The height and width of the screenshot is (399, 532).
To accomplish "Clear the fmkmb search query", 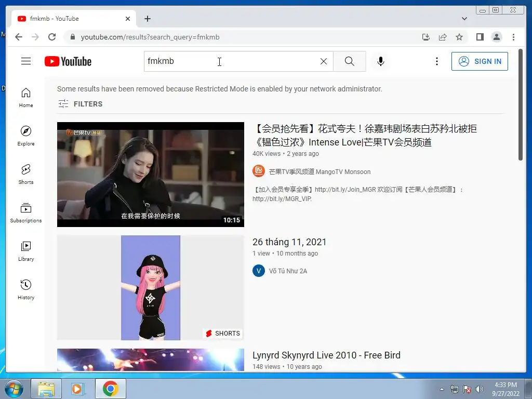I will [324, 61].
